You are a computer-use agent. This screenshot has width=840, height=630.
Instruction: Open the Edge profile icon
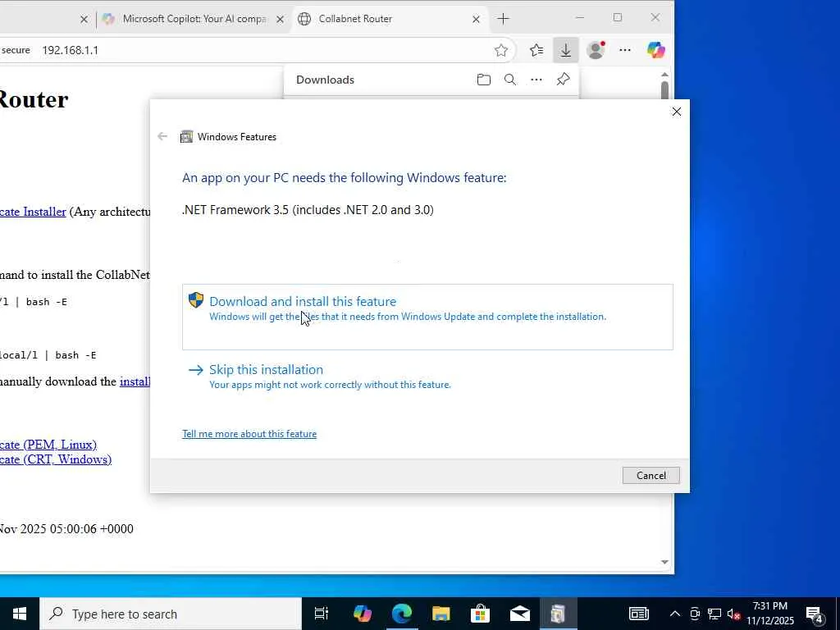tap(596, 50)
